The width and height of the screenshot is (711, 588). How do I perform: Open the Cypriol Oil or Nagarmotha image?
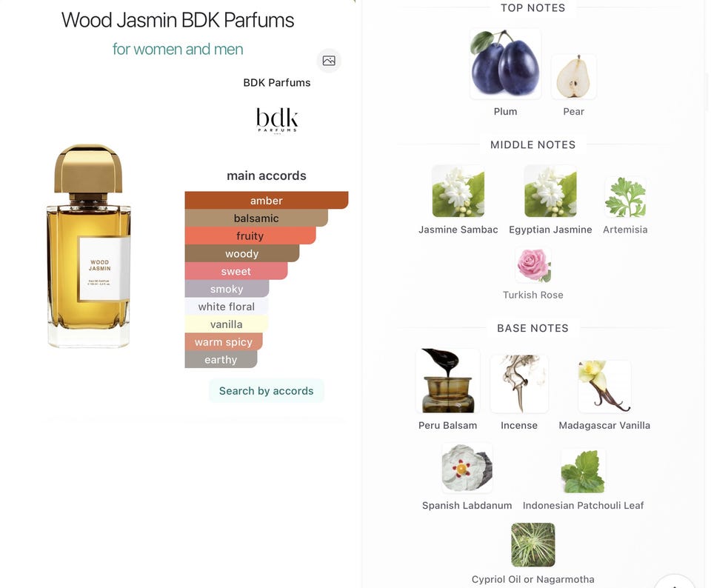coord(533,545)
